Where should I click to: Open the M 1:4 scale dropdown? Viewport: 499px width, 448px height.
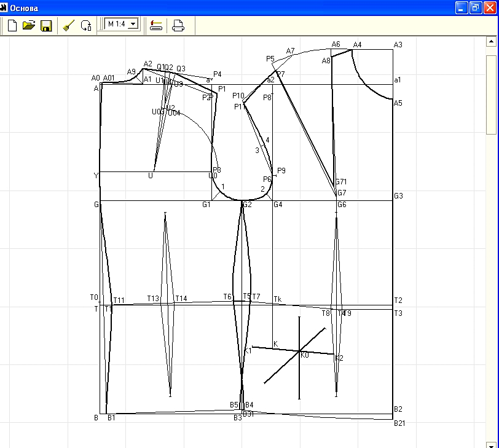(x=133, y=24)
